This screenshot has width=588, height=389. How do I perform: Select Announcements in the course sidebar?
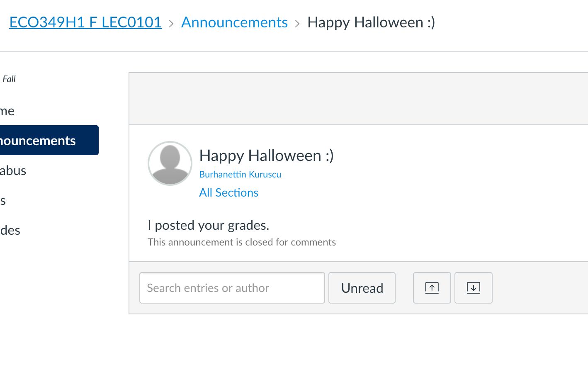(x=37, y=140)
